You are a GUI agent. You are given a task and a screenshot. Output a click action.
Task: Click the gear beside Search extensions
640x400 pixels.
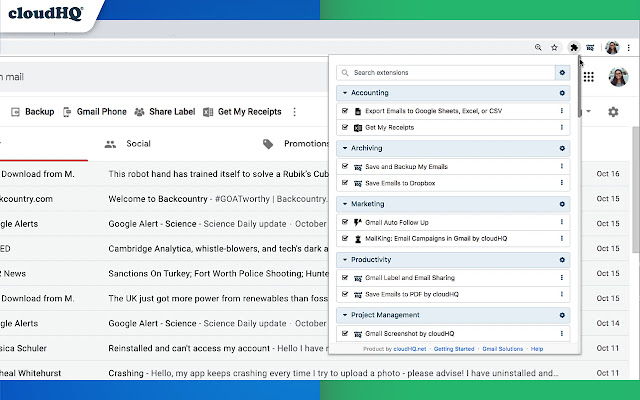(562, 73)
